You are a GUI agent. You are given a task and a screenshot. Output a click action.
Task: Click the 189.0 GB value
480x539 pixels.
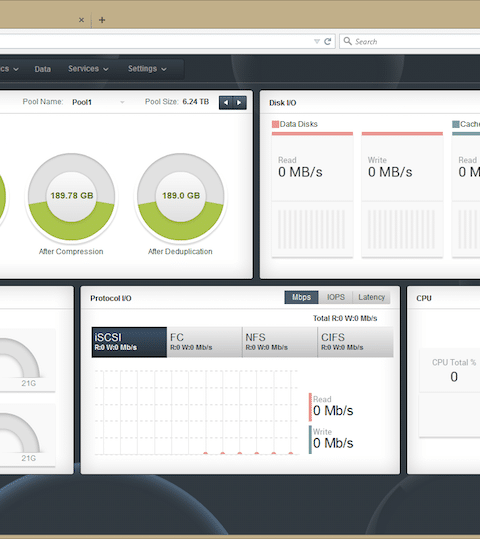(x=181, y=196)
